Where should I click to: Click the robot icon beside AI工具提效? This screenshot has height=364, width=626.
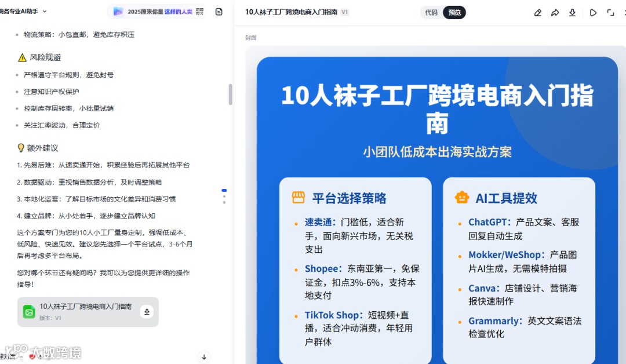tap(462, 198)
